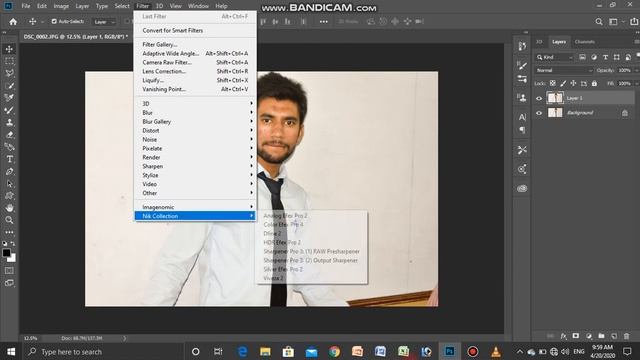Toggle Quick Mask mode icon
The height and width of the screenshot is (360, 640).
(x=9, y=271)
